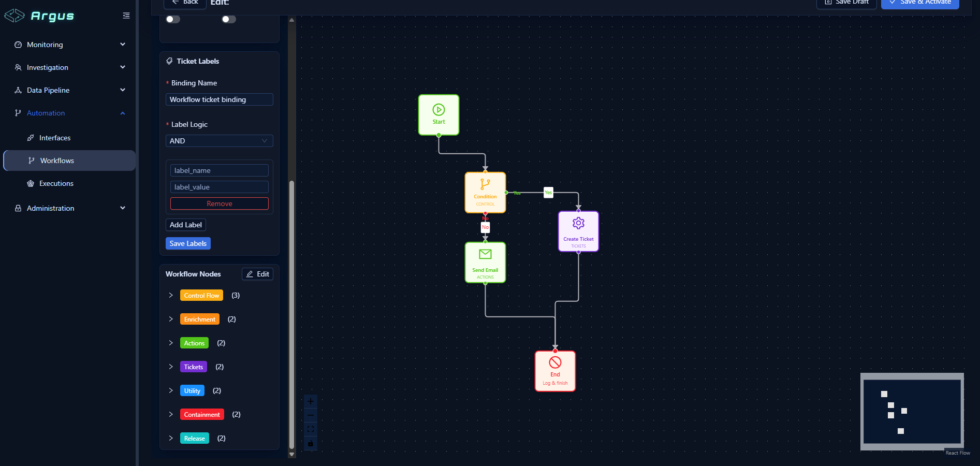This screenshot has height=466, width=980.
Task: Toggle canvas interactivity lock
Action: pyautogui.click(x=311, y=443)
